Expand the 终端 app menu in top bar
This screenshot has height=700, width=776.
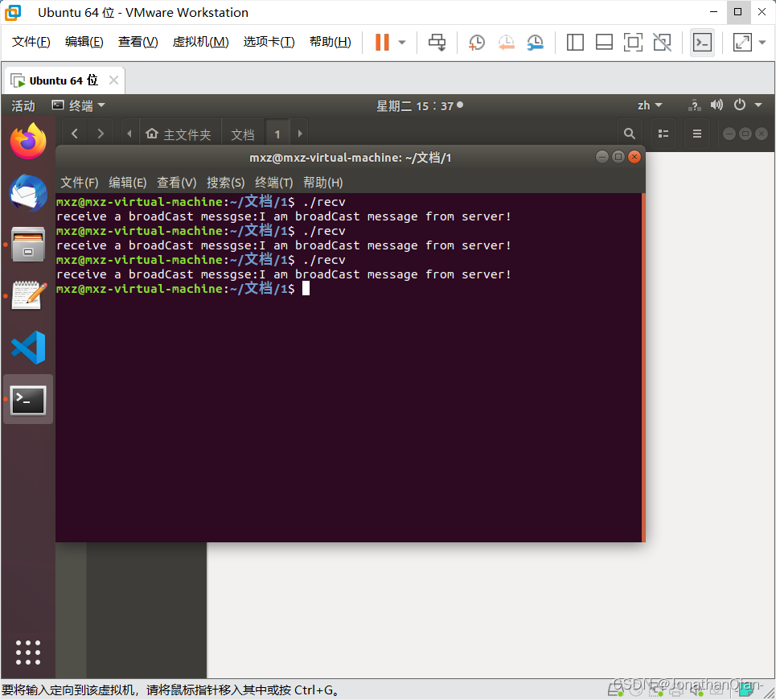click(79, 105)
